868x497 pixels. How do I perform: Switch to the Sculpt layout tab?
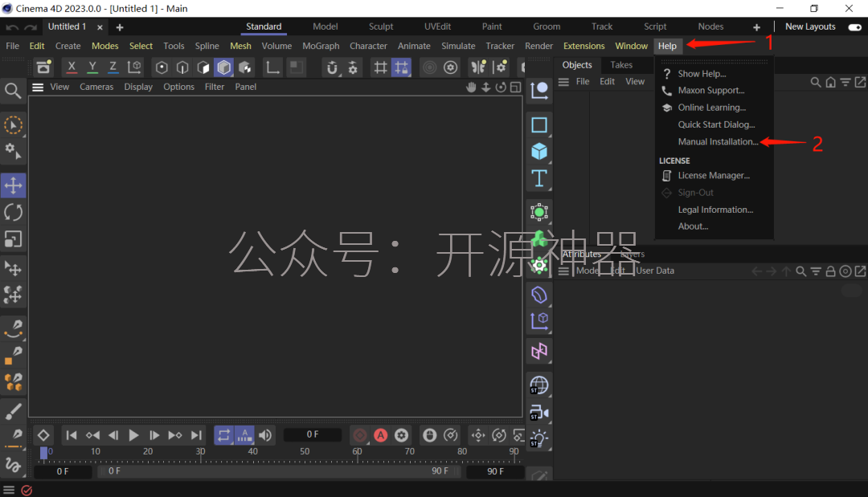(x=381, y=26)
